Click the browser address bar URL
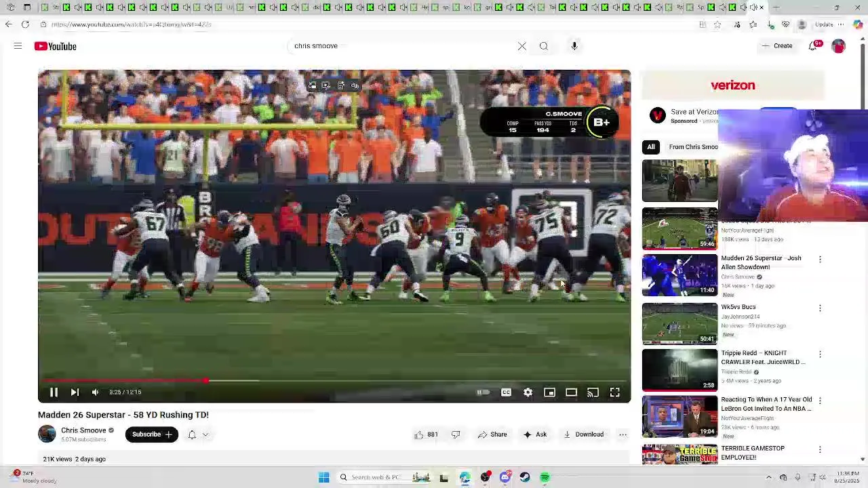 pos(132,24)
